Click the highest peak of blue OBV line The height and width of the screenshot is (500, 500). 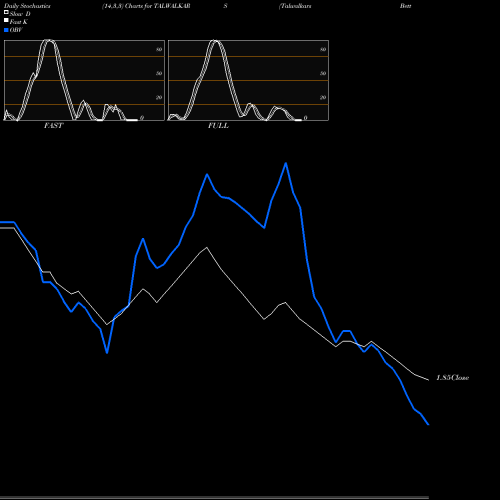pyautogui.click(x=286, y=163)
